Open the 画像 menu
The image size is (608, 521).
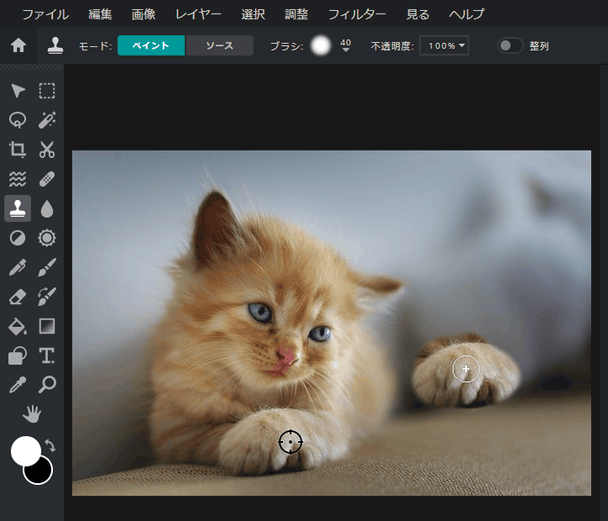point(143,15)
